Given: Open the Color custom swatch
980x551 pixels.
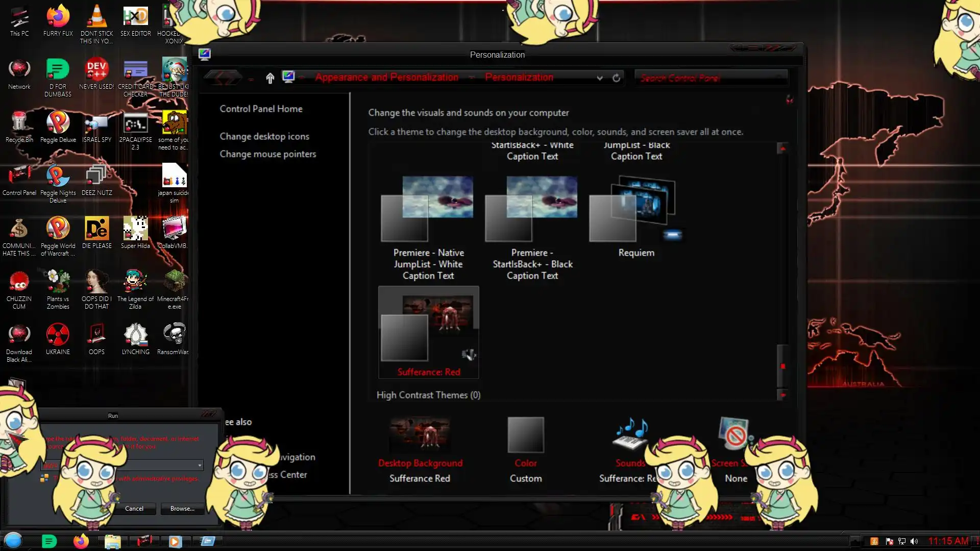Looking at the screenshot, I should pyautogui.click(x=526, y=435).
